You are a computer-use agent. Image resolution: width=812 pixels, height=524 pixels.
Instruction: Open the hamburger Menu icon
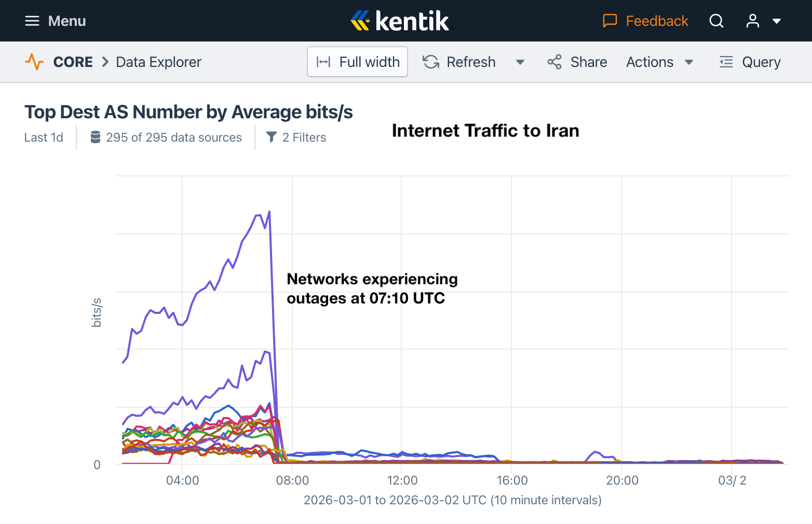click(x=32, y=21)
